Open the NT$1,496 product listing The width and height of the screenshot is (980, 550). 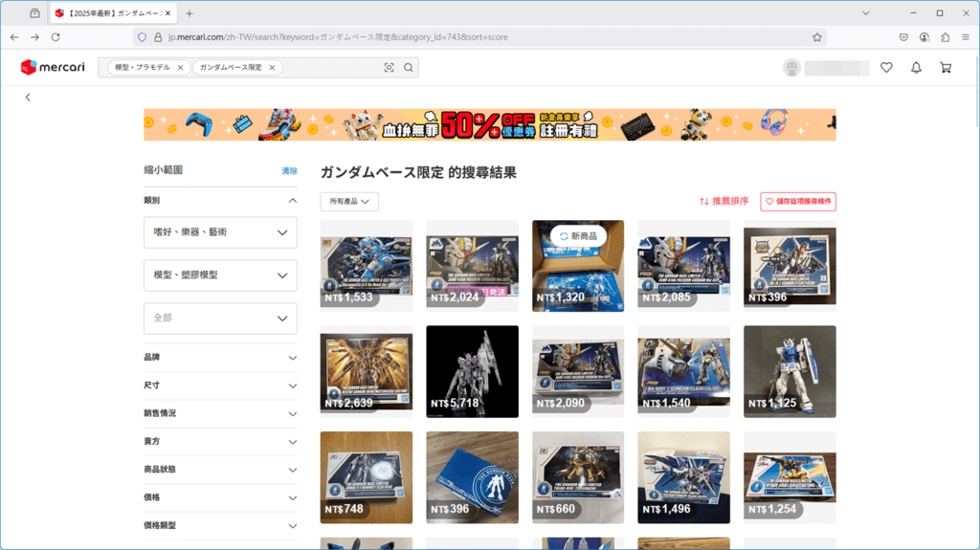click(x=683, y=477)
